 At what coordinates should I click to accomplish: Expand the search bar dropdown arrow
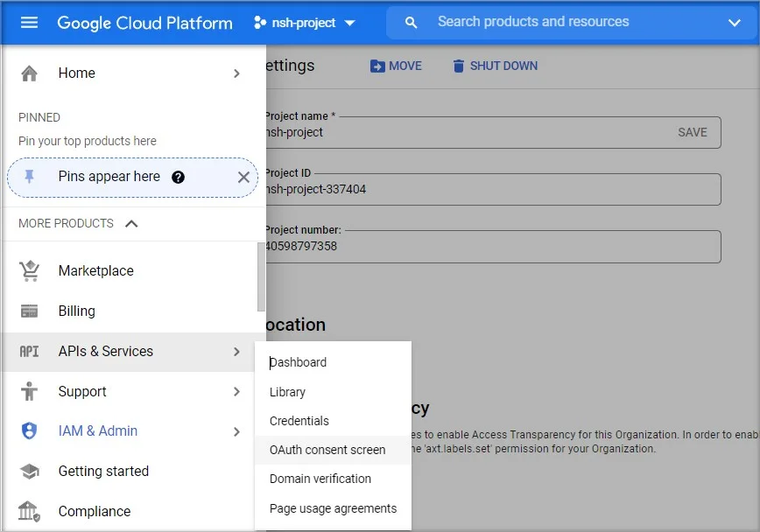[734, 23]
